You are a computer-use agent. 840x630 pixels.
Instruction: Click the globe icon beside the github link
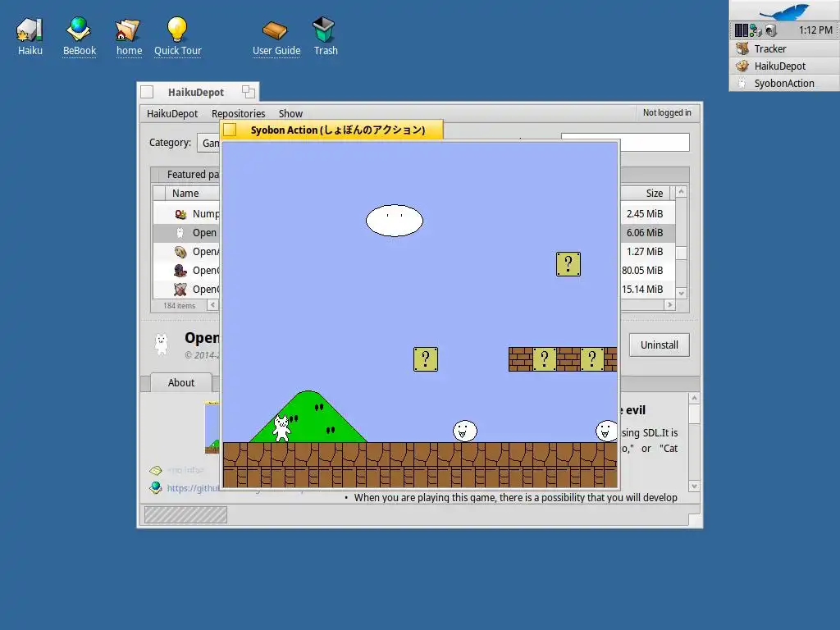coord(156,487)
